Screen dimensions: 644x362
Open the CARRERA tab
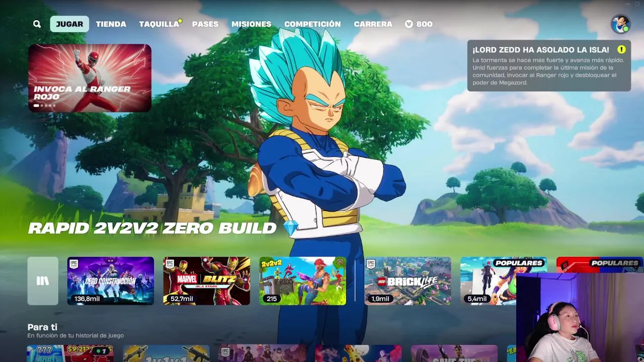coord(373,24)
